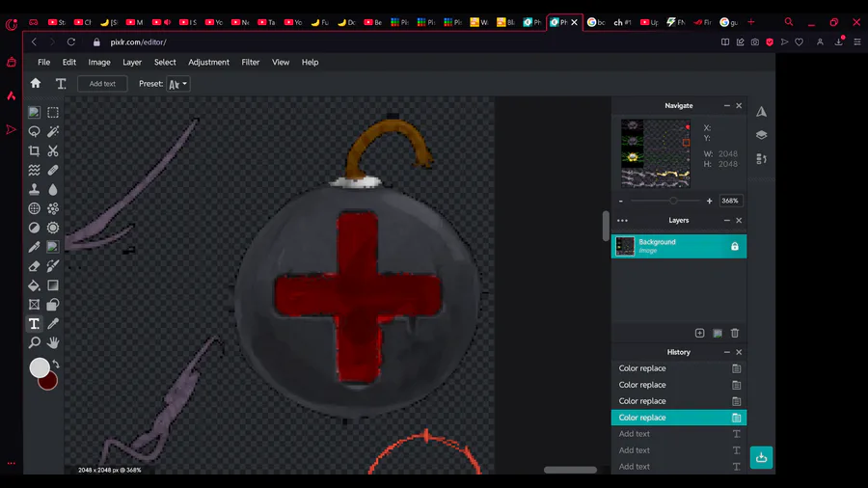Select the Magic Wand tool
868x488 pixels.
click(53, 132)
